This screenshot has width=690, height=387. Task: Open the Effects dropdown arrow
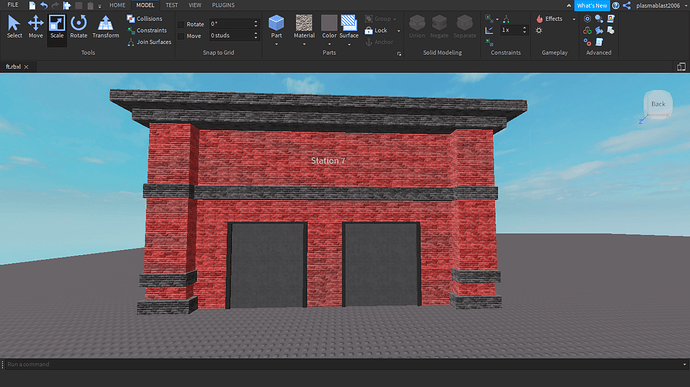(573, 19)
